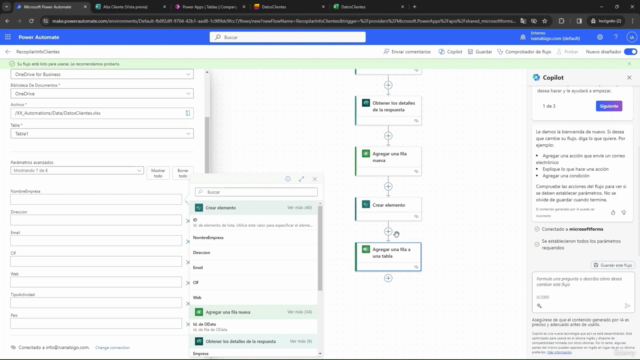
Task: Select NombreEmpresa in dynamic content list
Action: (253, 238)
